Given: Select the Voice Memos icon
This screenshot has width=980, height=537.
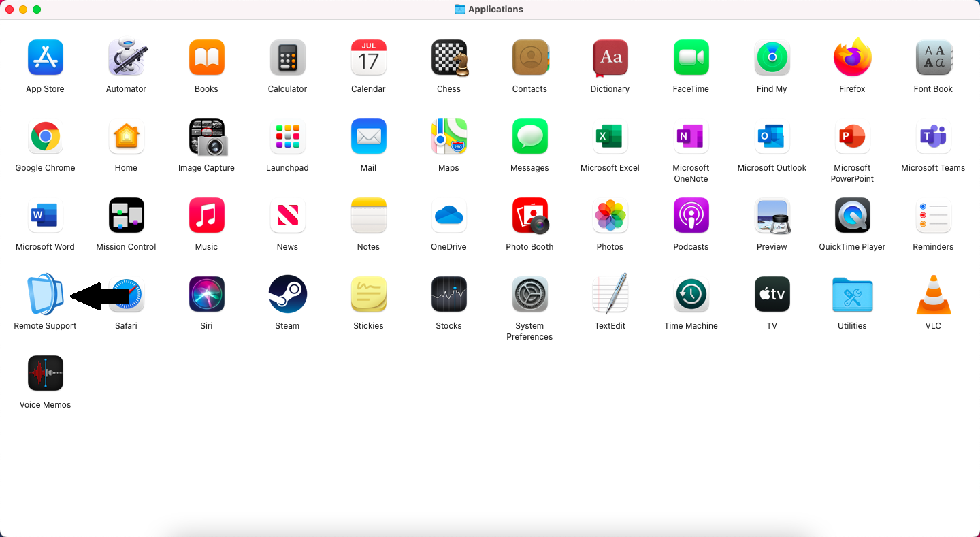Looking at the screenshot, I should click(x=45, y=373).
